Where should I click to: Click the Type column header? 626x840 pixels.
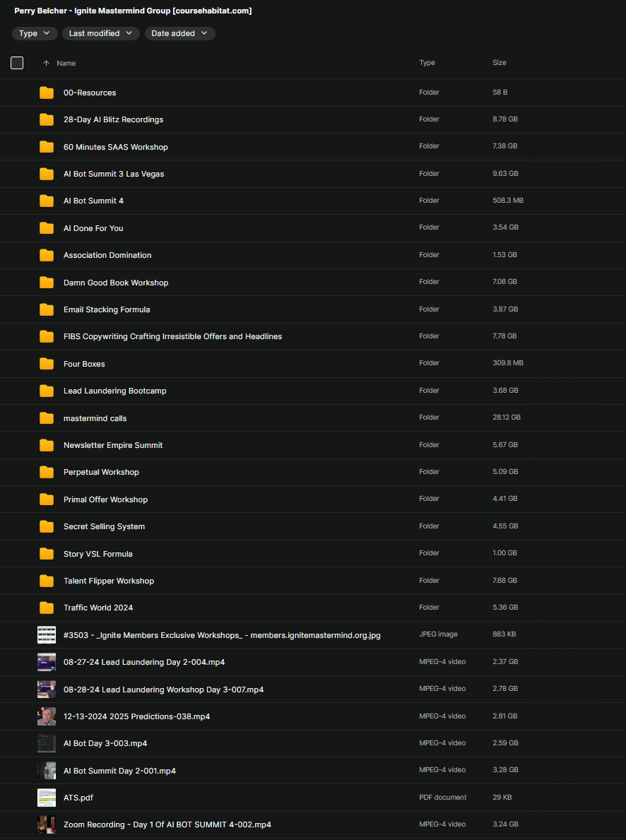pos(427,63)
